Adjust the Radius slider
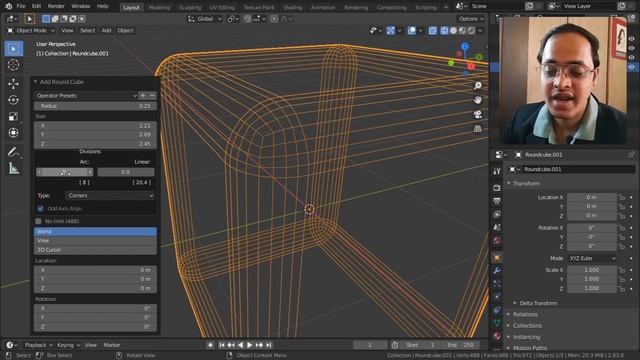Viewport: 640px width, 360px height. [95, 106]
